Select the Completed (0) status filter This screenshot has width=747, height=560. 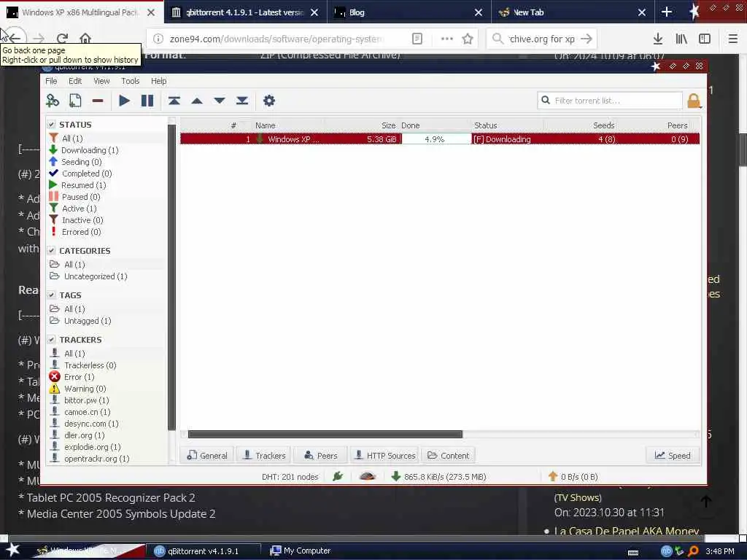(80, 174)
